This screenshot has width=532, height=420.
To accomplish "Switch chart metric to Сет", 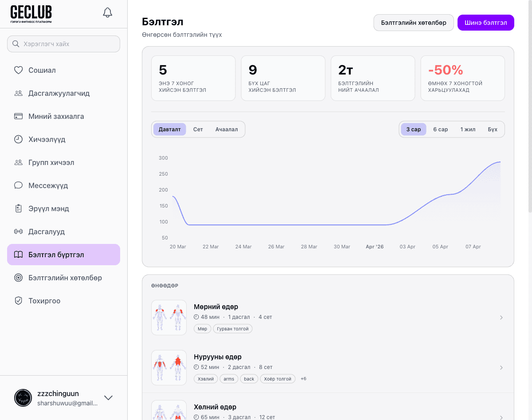I will (x=198, y=130).
